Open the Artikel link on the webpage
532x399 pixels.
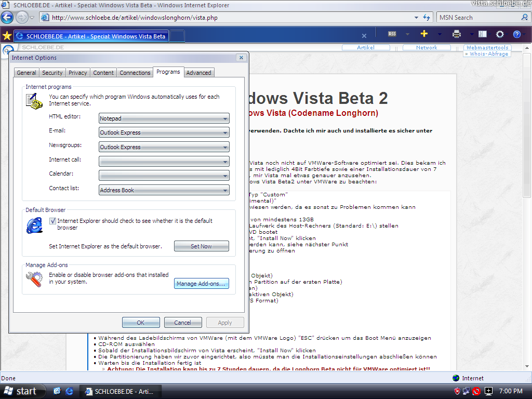366,47
